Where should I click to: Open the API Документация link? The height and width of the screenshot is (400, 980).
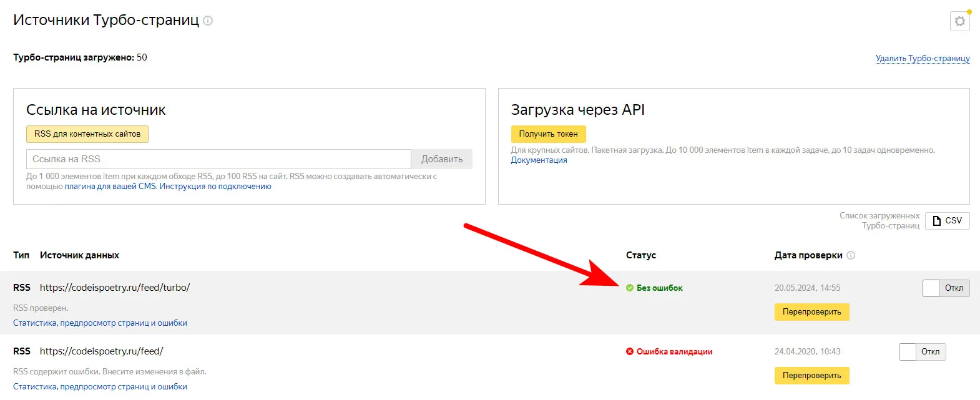coord(539,160)
